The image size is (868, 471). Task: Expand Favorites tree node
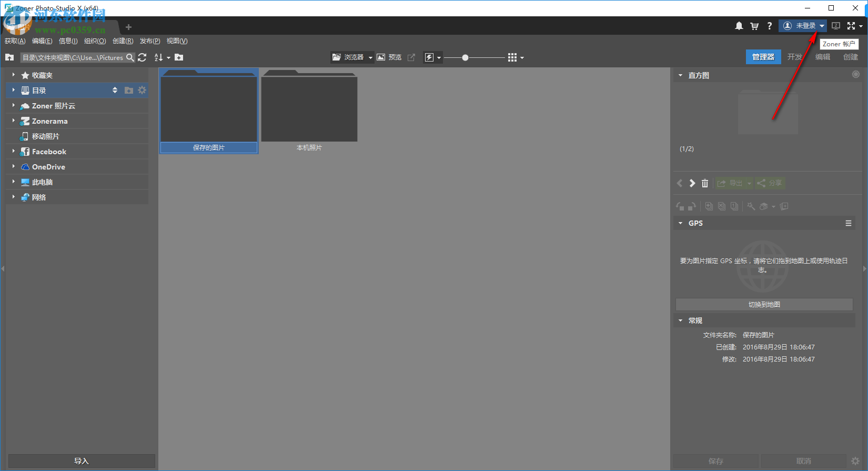tap(14, 75)
